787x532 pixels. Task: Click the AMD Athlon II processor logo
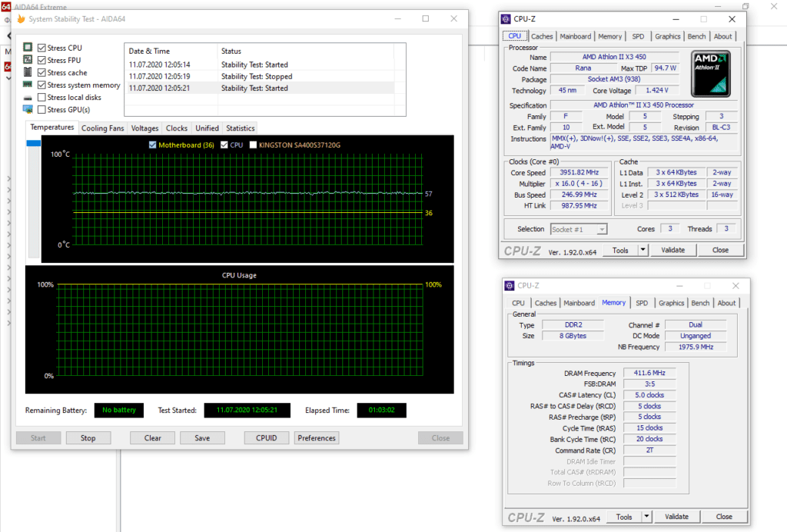point(710,73)
